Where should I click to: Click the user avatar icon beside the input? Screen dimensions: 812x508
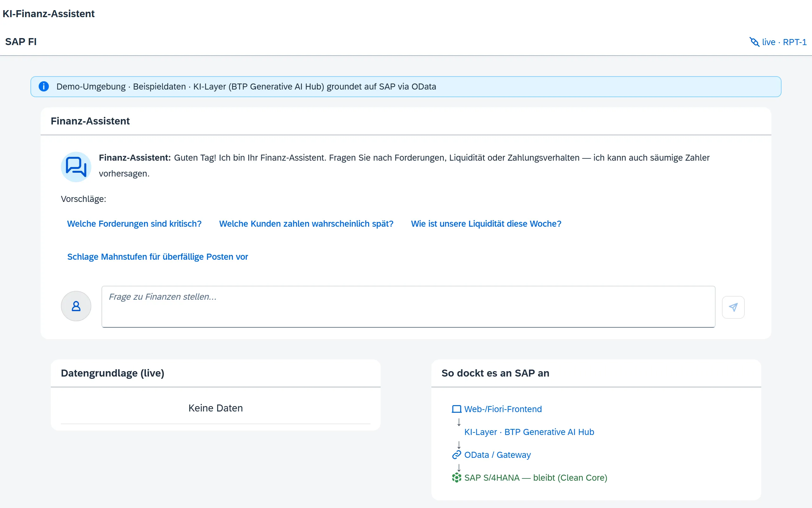coord(76,306)
